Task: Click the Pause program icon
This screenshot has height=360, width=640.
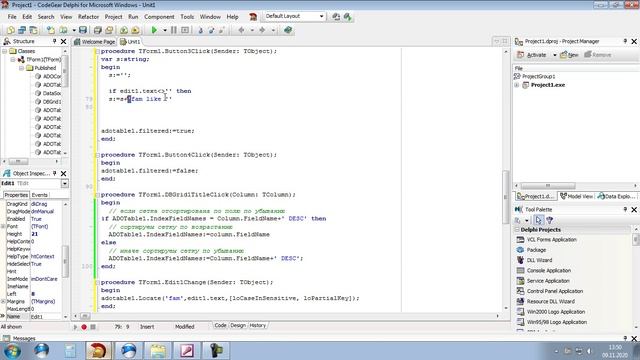Action: click(174, 30)
